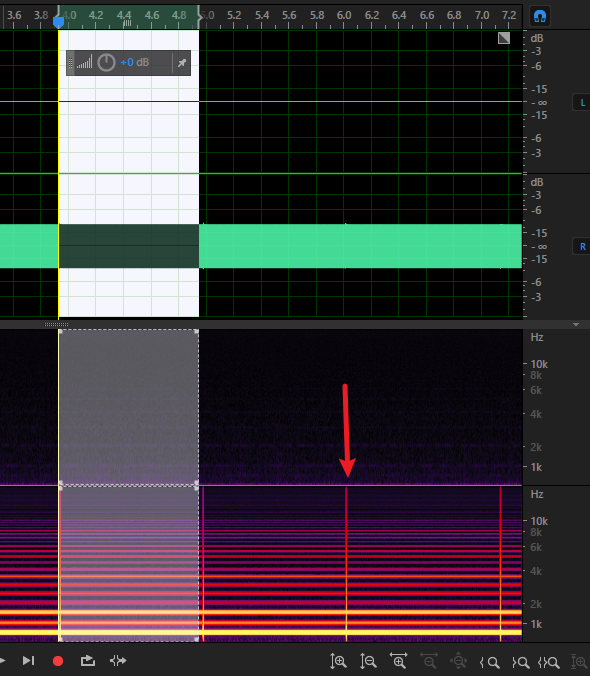The image size is (590, 676).
Task: Toggle Loop Playback button
Action: tap(87, 661)
